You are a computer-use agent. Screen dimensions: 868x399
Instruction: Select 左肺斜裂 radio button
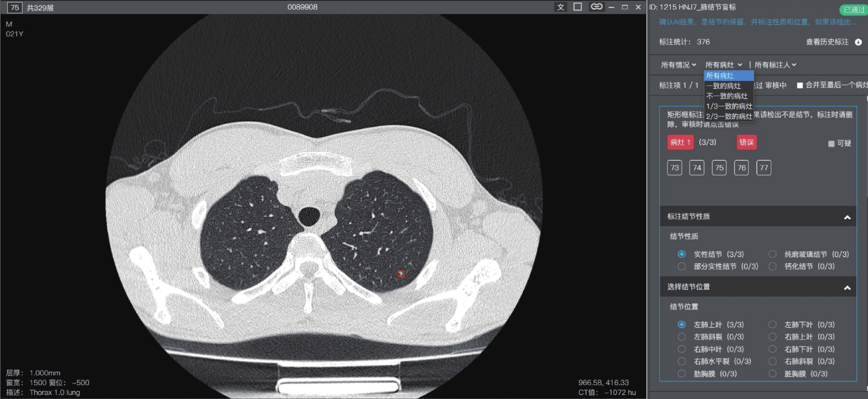pyautogui.click(x=682, y=337)
